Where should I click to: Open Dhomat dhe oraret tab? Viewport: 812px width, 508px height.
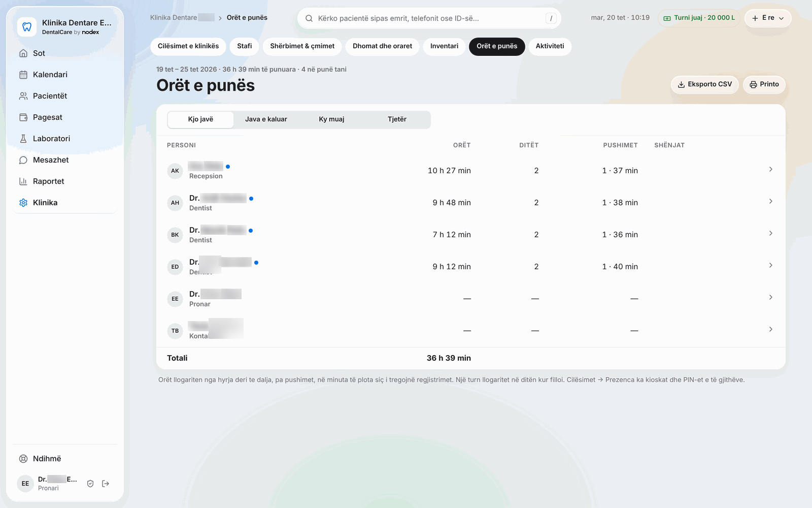point(383,46)
